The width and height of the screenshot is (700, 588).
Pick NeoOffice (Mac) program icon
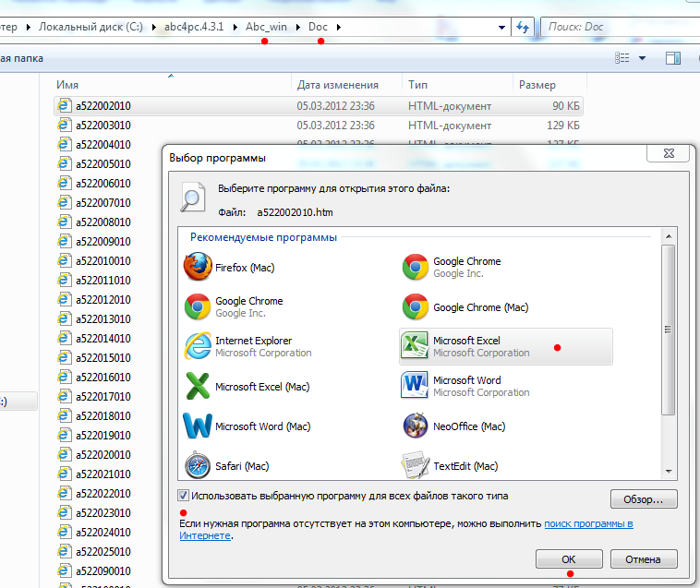416,426
